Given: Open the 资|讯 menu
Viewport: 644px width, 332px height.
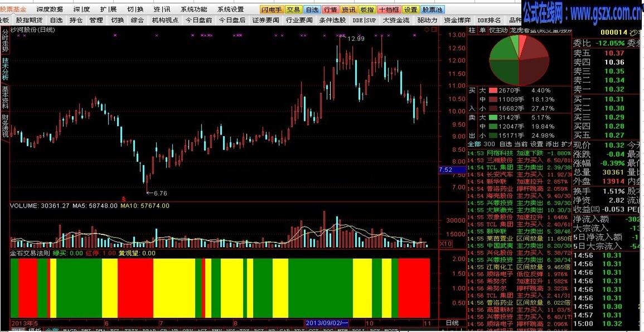Looking at the screenshot, I should click(x=162, y=9).
